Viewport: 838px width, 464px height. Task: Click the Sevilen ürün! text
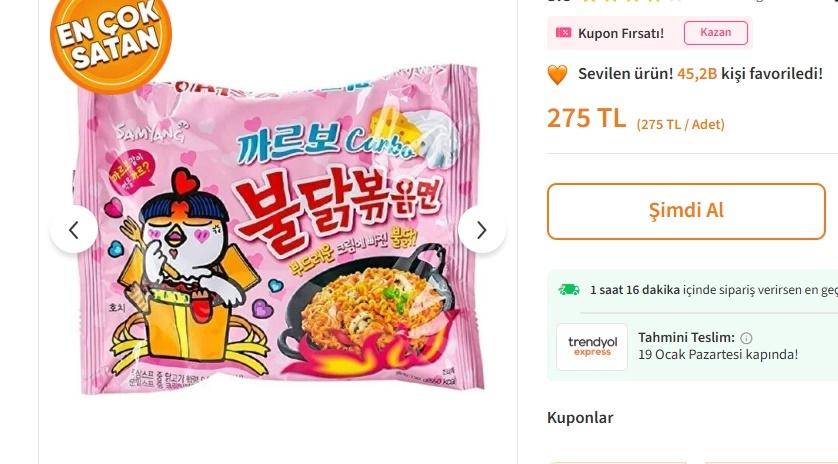[x=625, y=74]
